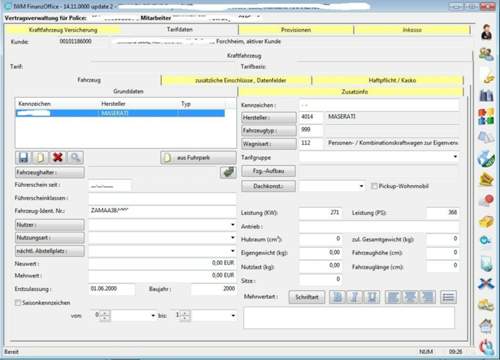Click the red X delete icon

(x=58, y=157)
